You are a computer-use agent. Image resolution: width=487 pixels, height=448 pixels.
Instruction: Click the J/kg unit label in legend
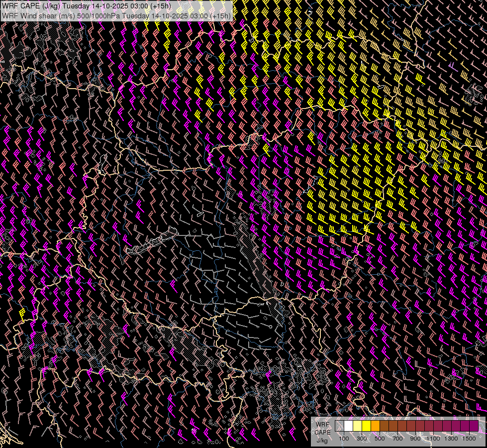323,440
